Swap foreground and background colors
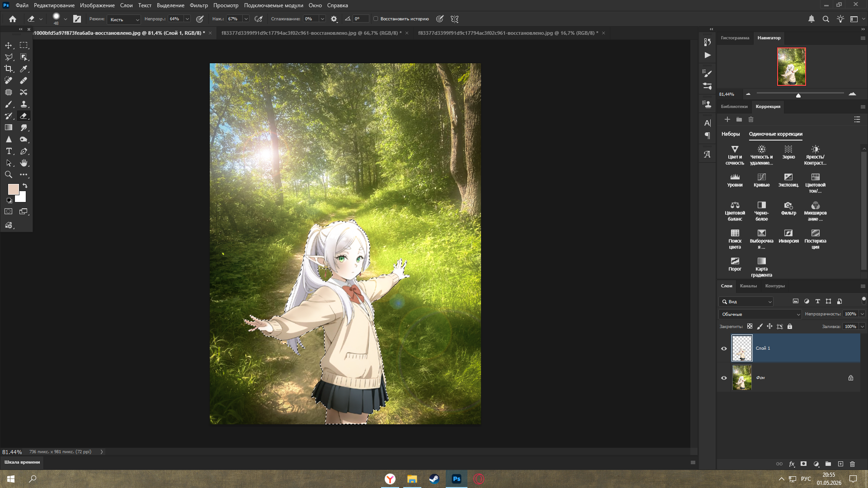Viewport: 868px width, 488px height. point(25,186)
